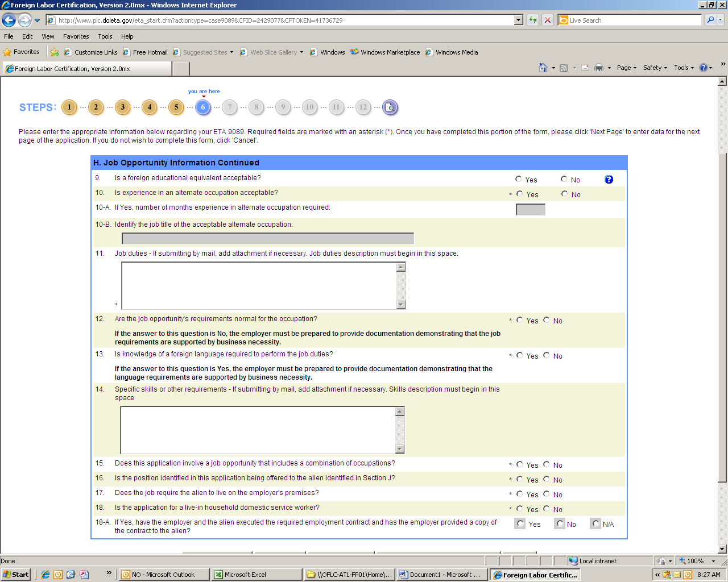Click the final review step icon
The height and width of the screenshot is (582, 728).
coord(390,107)
